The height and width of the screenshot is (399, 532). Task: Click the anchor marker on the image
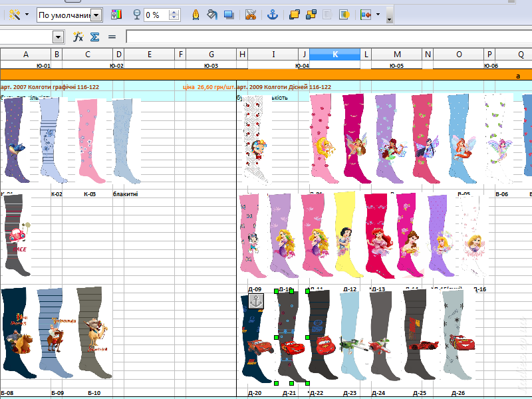click(256, 301)
